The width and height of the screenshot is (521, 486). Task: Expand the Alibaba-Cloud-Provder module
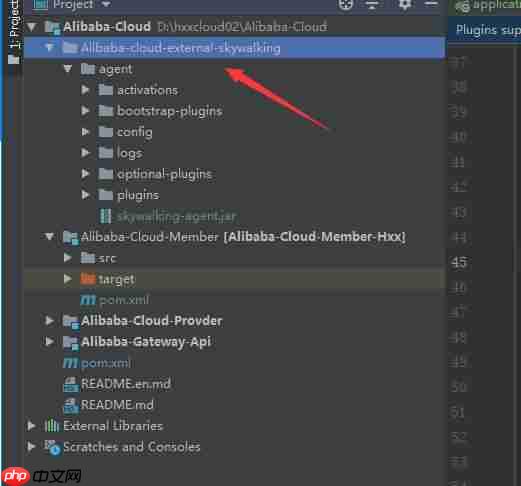point(49,321)
